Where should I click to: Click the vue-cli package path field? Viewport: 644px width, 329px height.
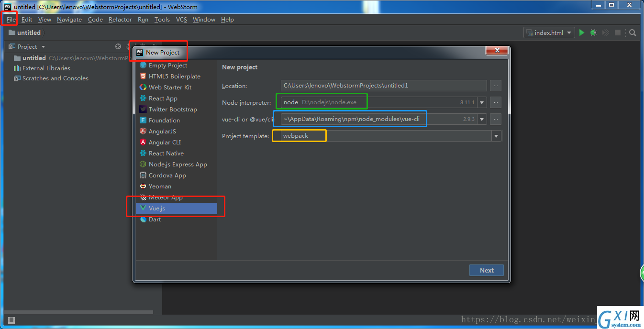click(x=379, y=119)
